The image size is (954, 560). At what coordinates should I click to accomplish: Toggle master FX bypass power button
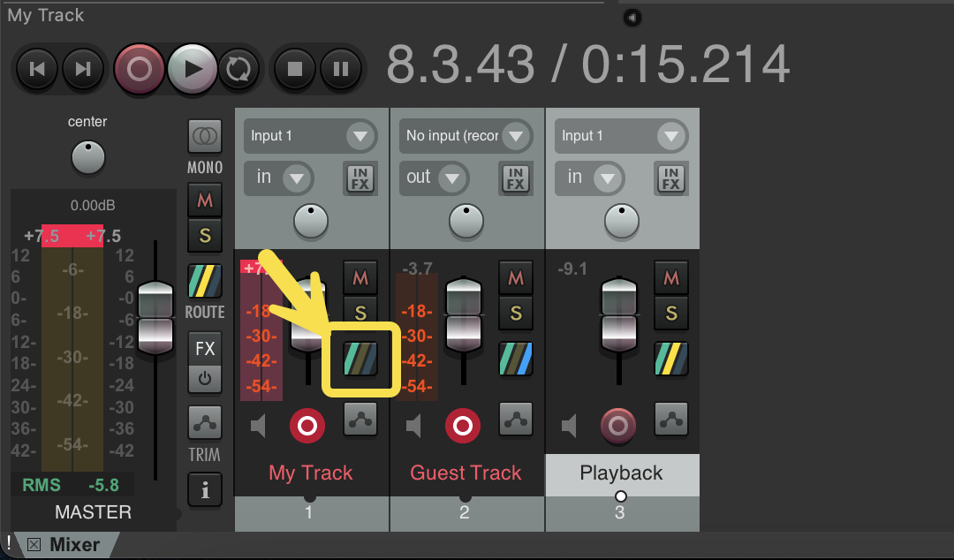tap(205, 378)
